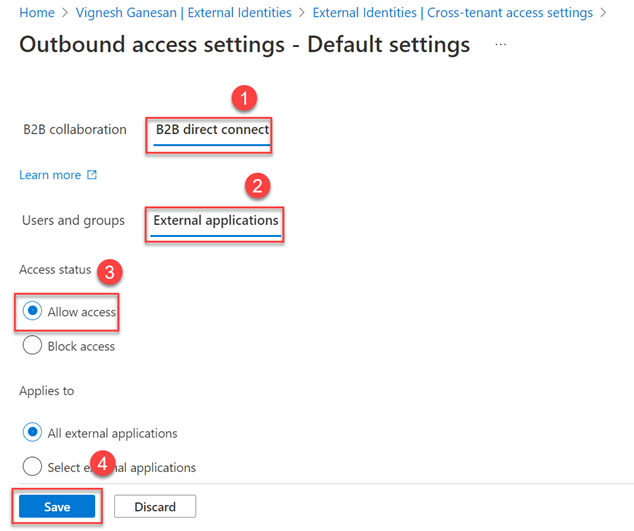Click the red step 2 marker
The width and height of the screenshot is (634, 531).
coord(258,185)
